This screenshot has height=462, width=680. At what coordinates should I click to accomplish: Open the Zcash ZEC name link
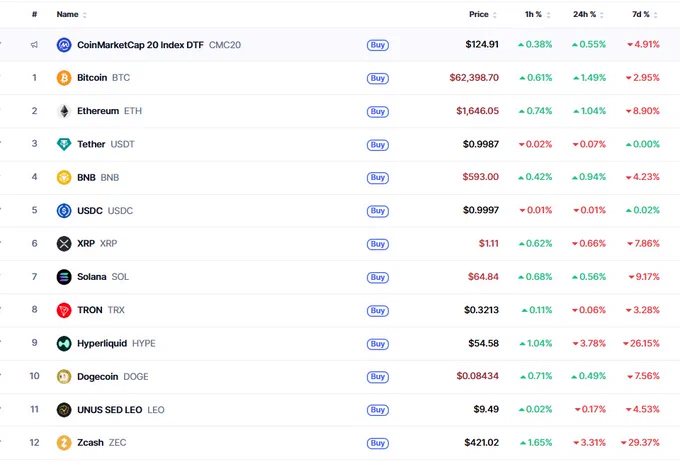[x=102, y=443]
